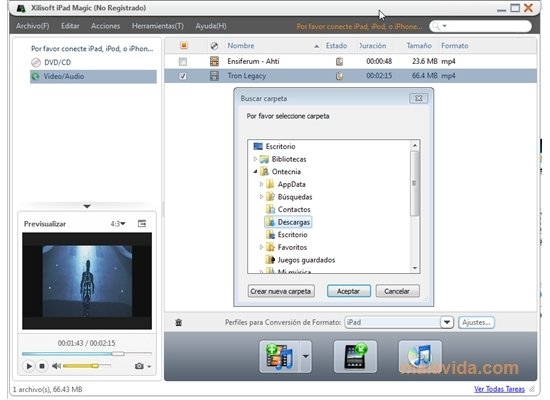550x400 pixels.
Task: Expand the Bibliotecas tree node
Action: click(255, 159)
